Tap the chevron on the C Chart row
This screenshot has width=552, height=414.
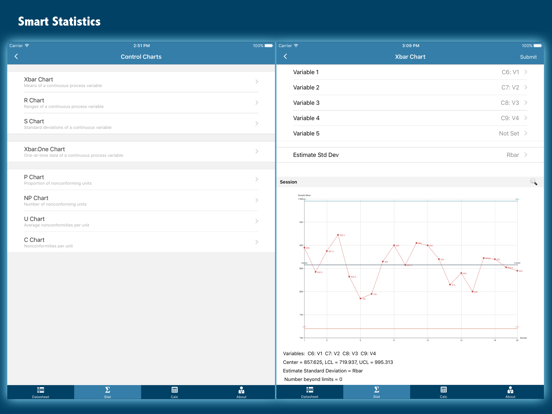pyautogui.click(x=257, y=242)
